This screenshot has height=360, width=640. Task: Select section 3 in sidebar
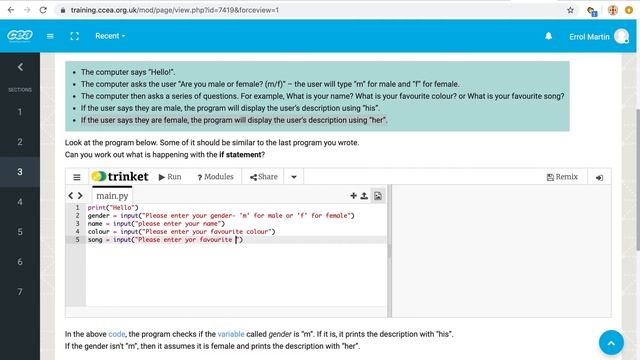[x=20, y=172]
